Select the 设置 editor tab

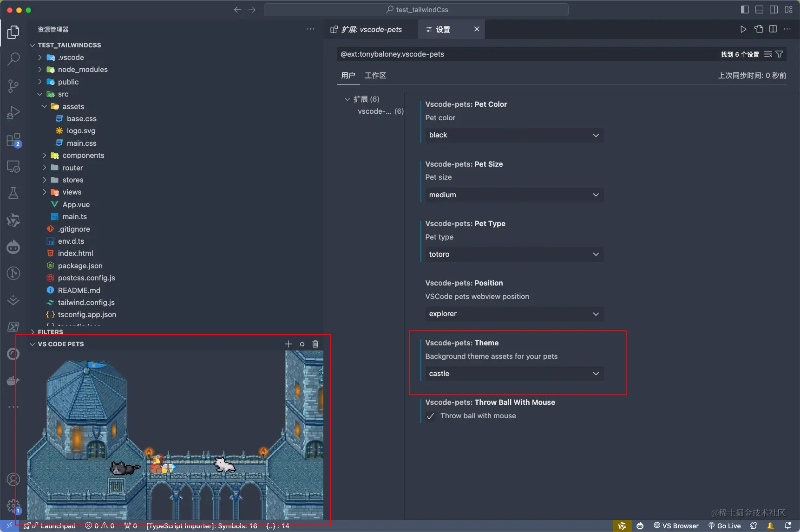tap(452, 29)
